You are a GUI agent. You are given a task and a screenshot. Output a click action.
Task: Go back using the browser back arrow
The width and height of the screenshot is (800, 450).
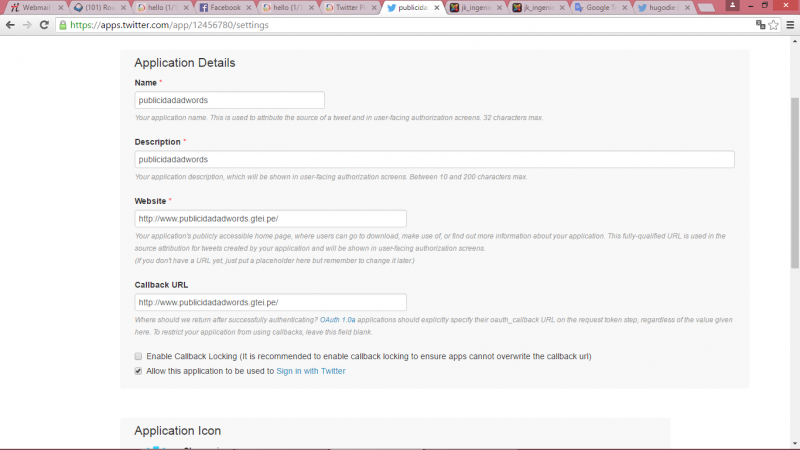(10, 24)
